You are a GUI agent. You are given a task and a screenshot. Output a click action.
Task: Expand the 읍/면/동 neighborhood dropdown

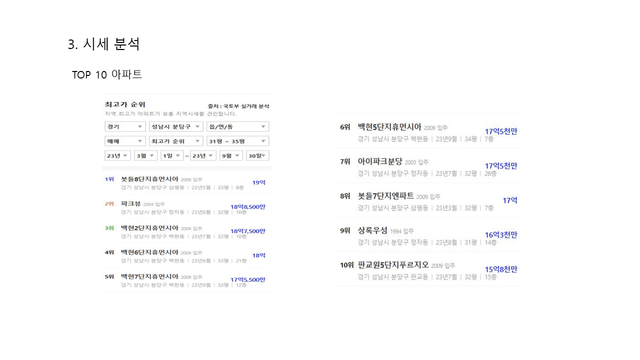point(238,127)
